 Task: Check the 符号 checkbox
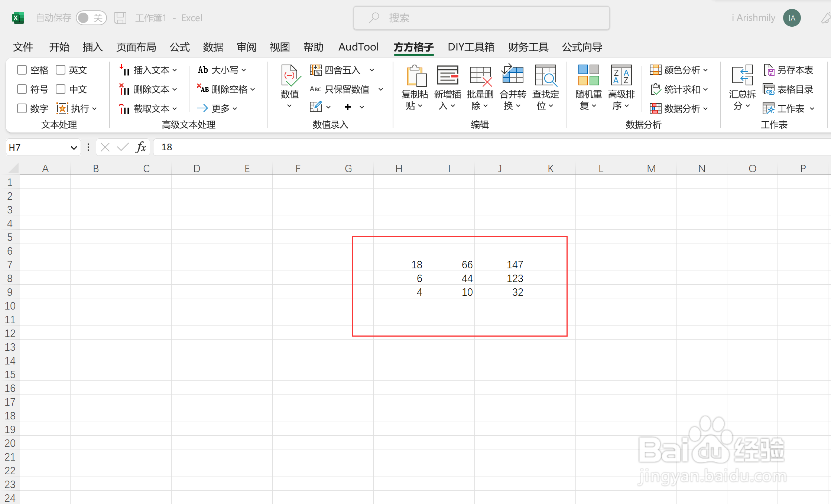22,89
